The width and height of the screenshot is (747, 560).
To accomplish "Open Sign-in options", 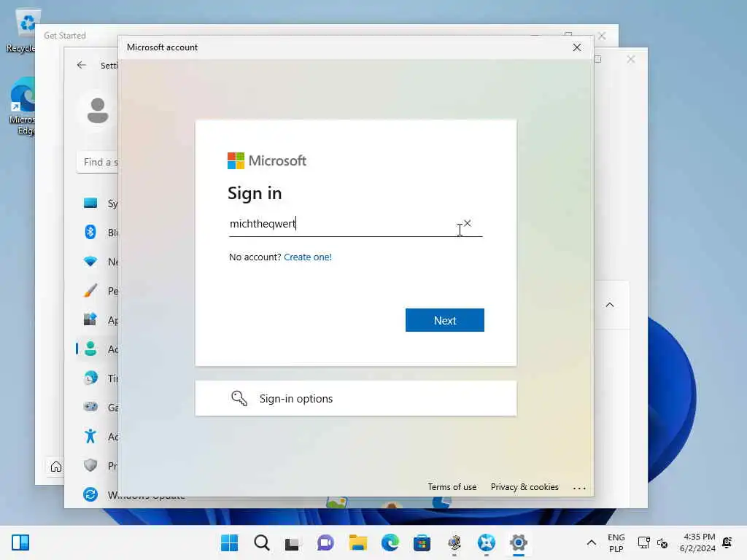I will point(355,398).
